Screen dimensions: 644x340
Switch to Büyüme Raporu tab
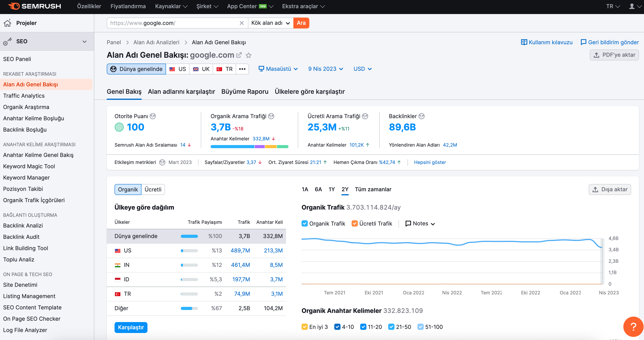coord(244,92)
